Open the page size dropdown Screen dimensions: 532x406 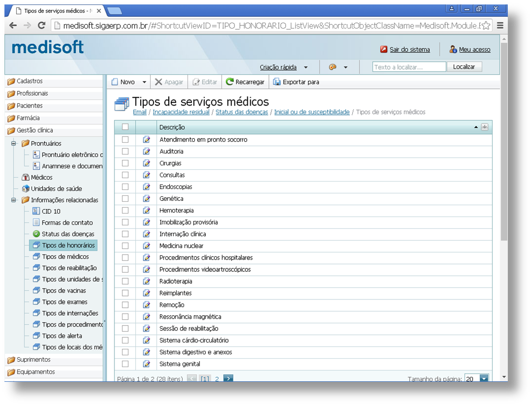484,378
